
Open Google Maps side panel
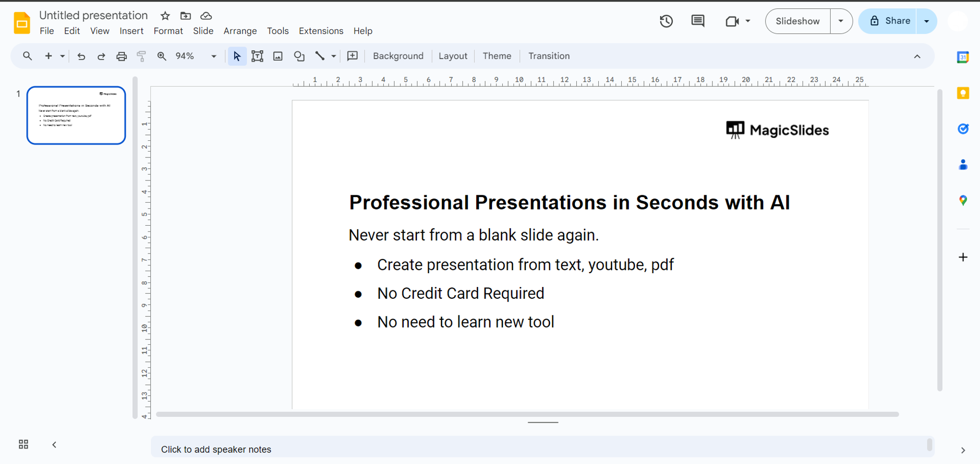pyautogui.click(x=963, y=201)
